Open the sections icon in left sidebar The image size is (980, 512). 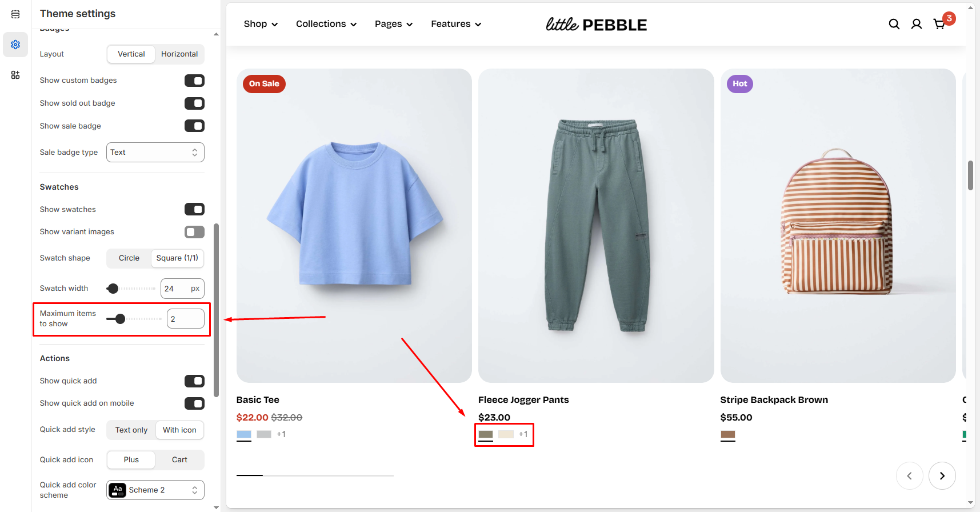15,14
